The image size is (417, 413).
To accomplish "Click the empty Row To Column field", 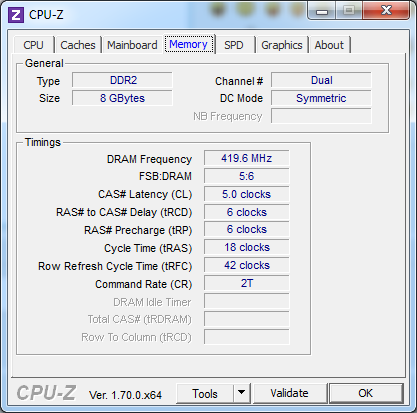I will click(247, 337).
